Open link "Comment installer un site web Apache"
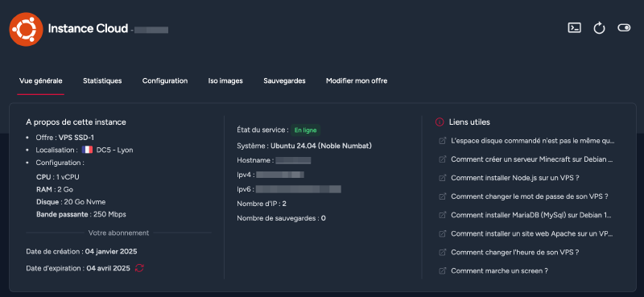 [532, 233]
